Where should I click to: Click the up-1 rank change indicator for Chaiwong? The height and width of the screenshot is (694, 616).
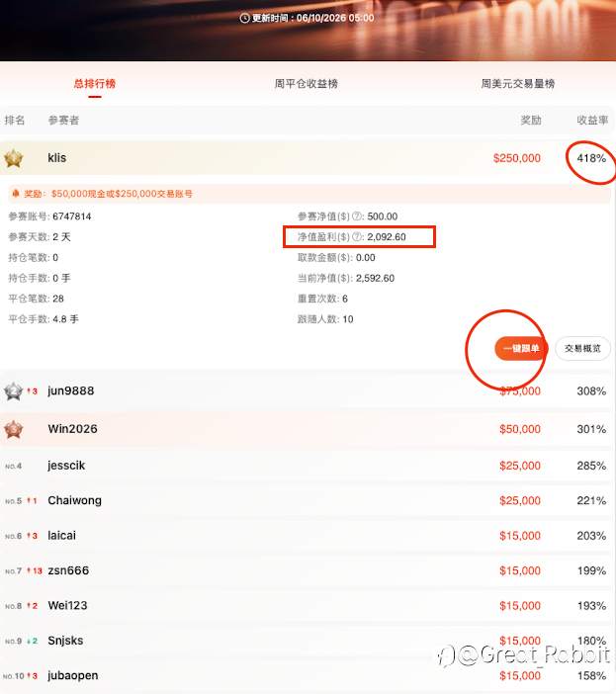tap(33, 501)
